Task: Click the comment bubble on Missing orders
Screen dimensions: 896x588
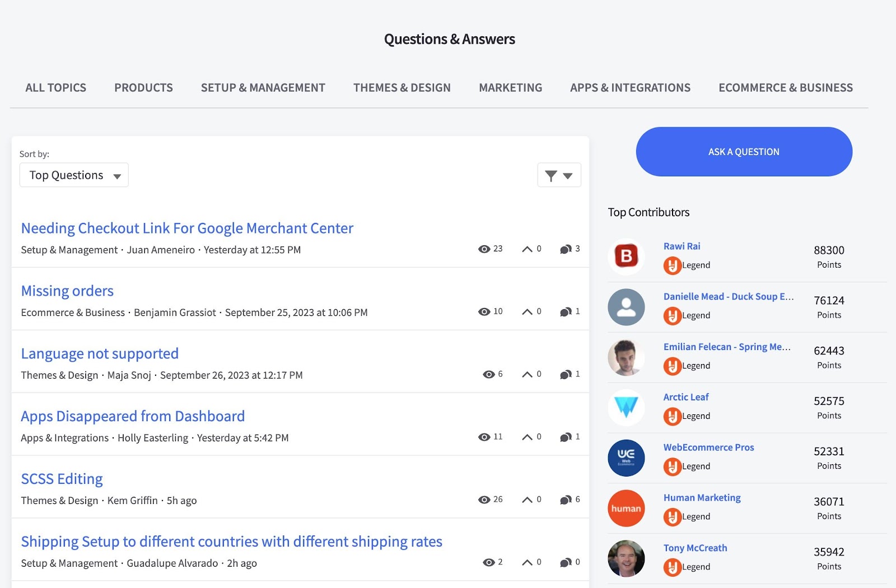Action: click(566, 311)
